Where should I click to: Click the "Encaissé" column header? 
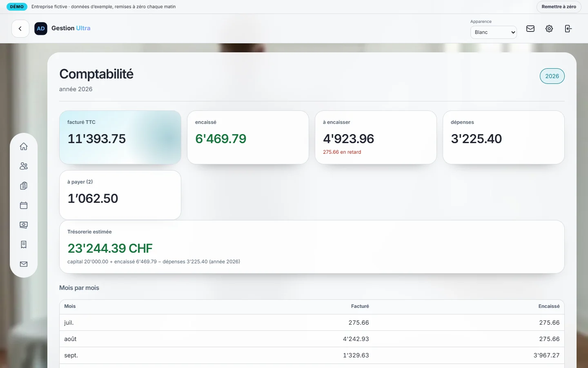tap(549, 306)
